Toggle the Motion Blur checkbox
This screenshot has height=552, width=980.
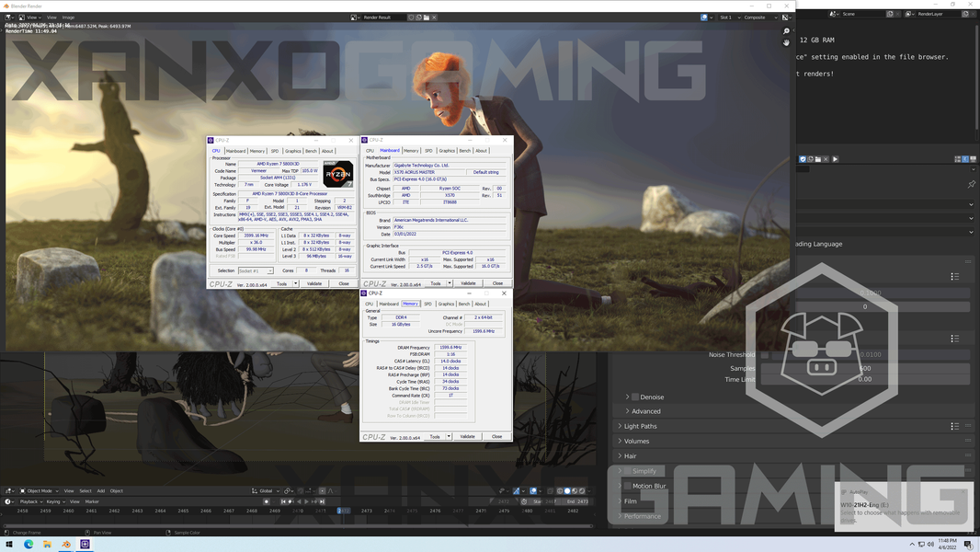pyautogui.click(x=628, y=486)
